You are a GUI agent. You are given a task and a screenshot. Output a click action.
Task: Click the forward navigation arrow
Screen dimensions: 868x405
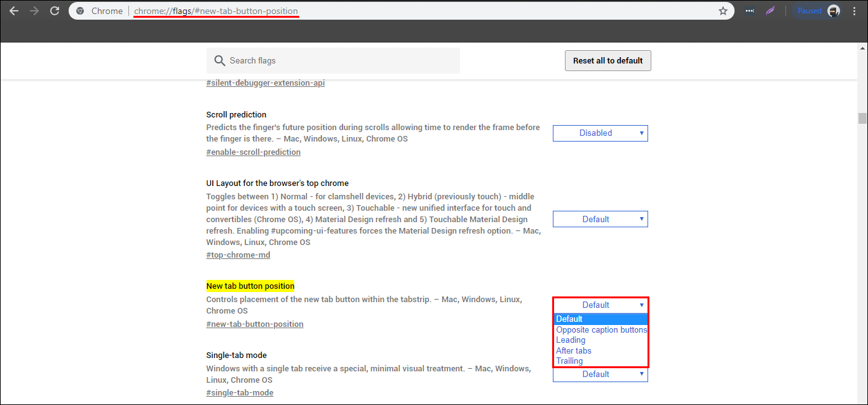pyautogui.click(x=34, y=11)
